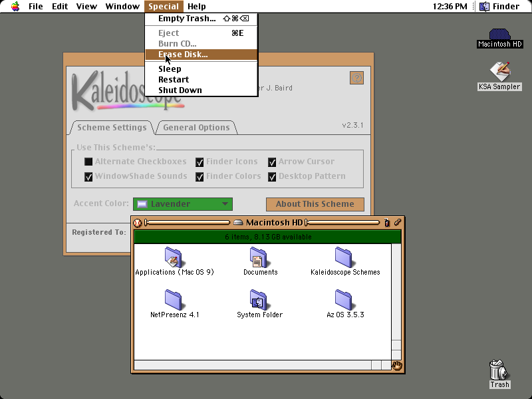Click the disk proxy icon in Macintosh HD title bar
Viewport: 532px width, 399px height.
click(238, 223)
